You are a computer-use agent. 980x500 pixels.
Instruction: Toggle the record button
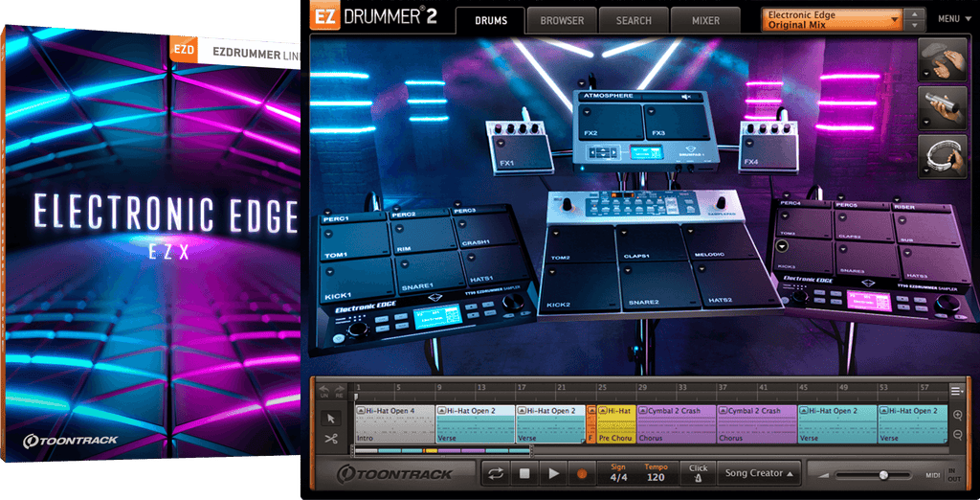[582, 474]
